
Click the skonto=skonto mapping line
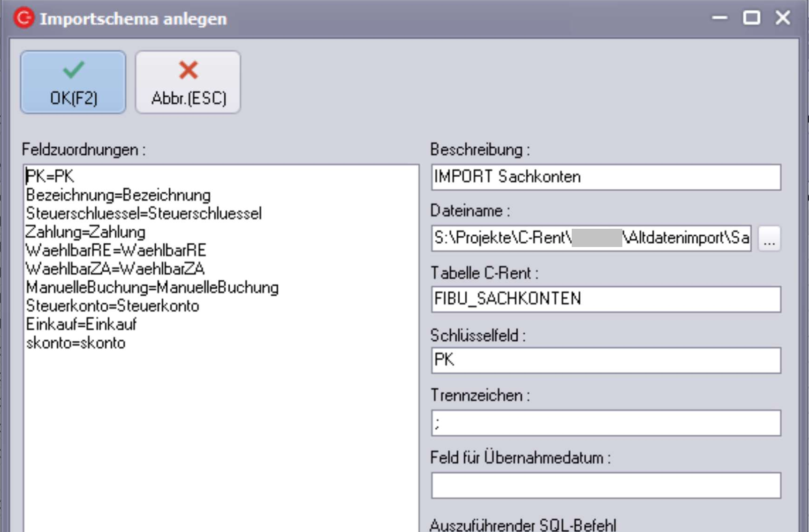coord(76,343)
